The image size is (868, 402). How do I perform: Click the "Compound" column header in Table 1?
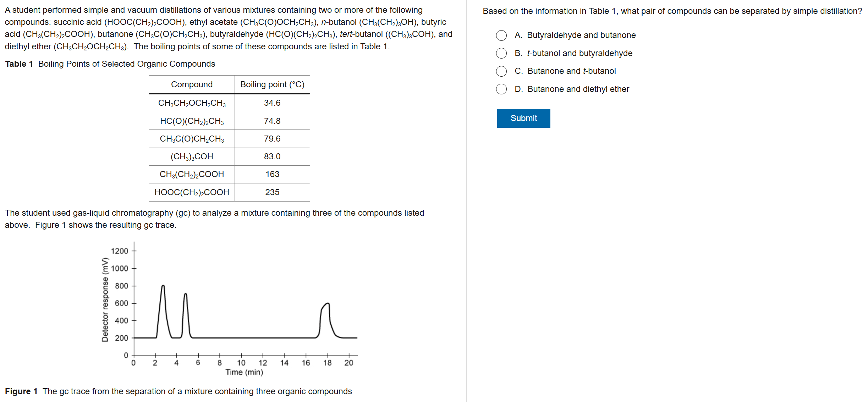192,84
